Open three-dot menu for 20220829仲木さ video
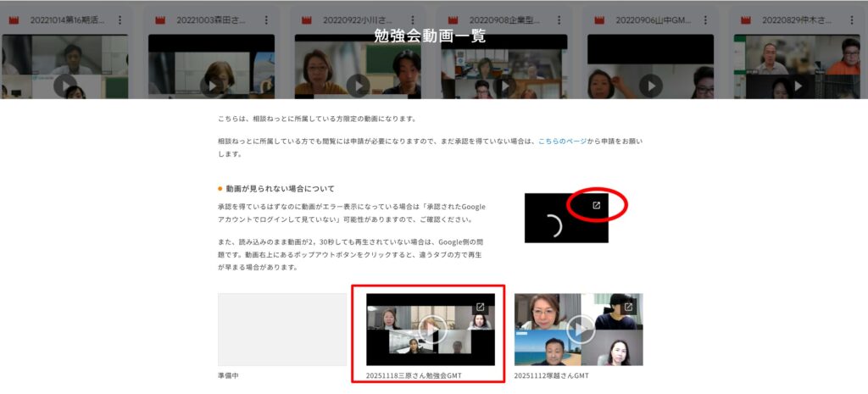This screenshot has height=394, width=868. [x=852, y=19]
